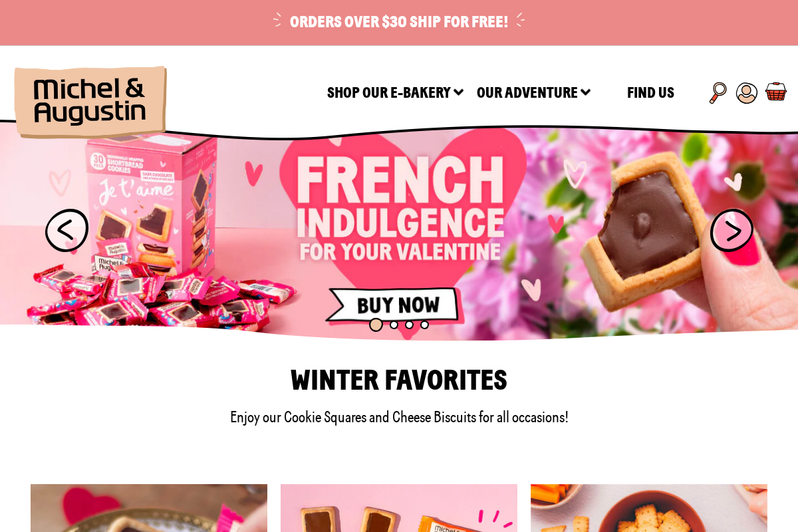The height and width of the screenshot is (532, 798).
Task: Open the red shopping basket icon
Action: [776, 92]
